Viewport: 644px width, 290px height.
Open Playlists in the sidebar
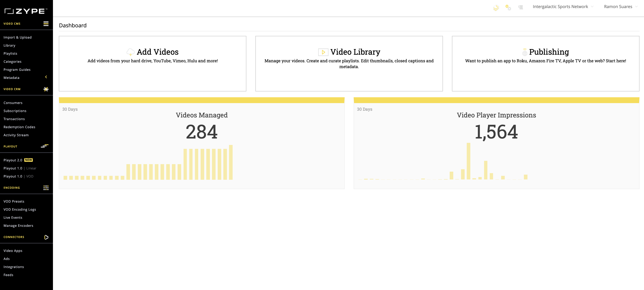[10, 54]
